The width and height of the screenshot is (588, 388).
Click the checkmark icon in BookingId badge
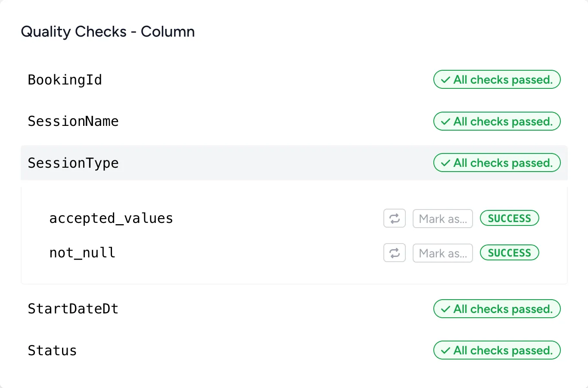(445, 80)
